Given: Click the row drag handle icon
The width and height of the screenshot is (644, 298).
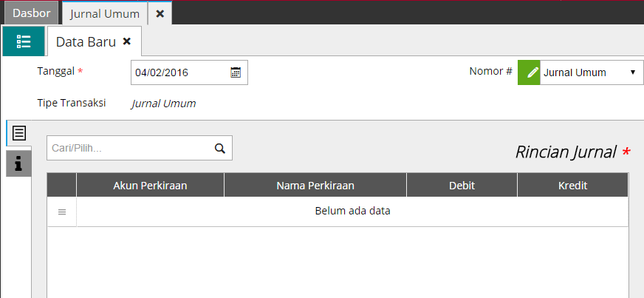Looking at the screenshot, I should pos(62,212).
